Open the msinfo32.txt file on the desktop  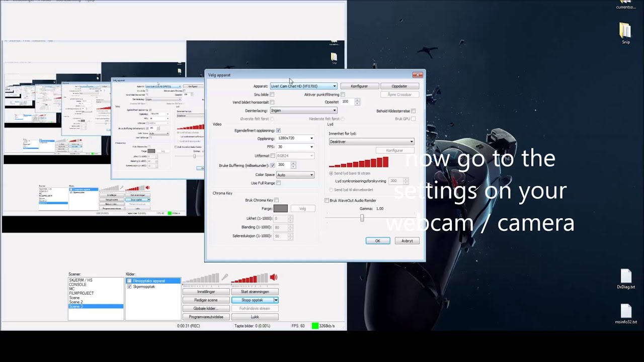point(626,314)
